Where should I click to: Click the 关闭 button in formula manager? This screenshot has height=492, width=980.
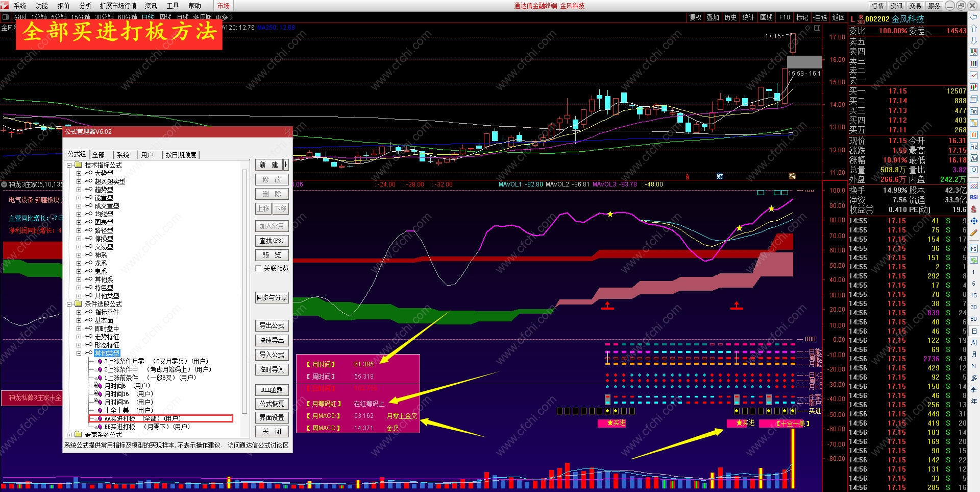point(272,432)
